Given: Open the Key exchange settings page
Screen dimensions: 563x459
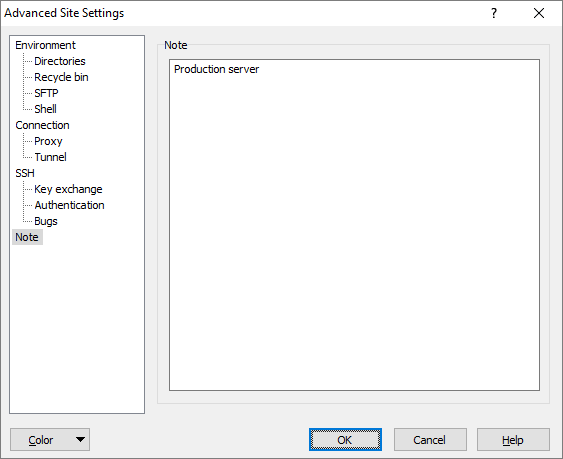Looking at the screenshot, I should (68, 189).
